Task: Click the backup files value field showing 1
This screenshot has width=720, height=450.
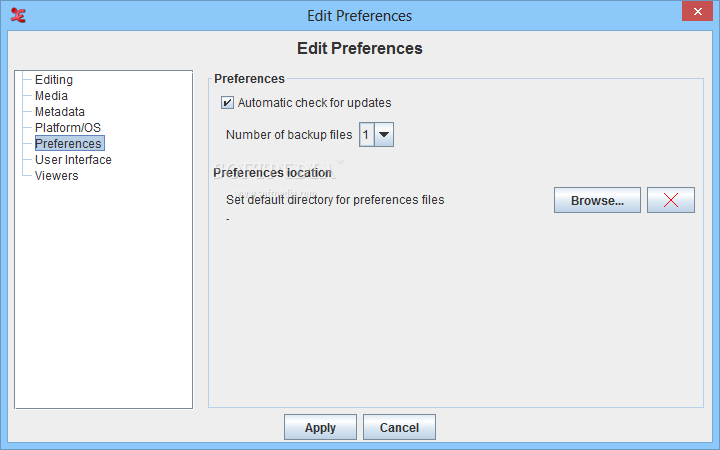Action: point(366,135)
